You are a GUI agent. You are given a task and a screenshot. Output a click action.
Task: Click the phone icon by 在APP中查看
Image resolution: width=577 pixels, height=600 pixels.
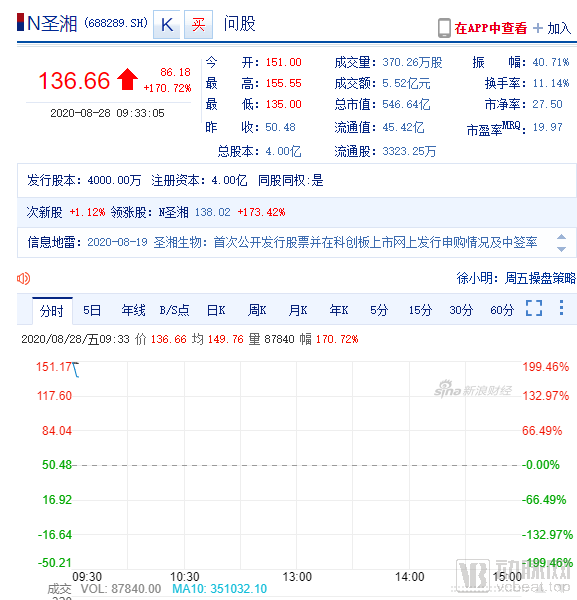444,28
